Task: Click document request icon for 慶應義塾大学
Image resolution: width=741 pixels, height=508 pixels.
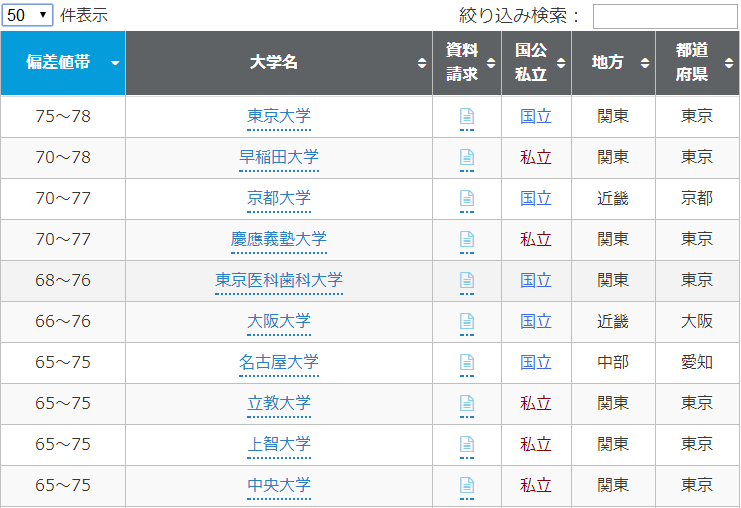Action: [466, 240]
